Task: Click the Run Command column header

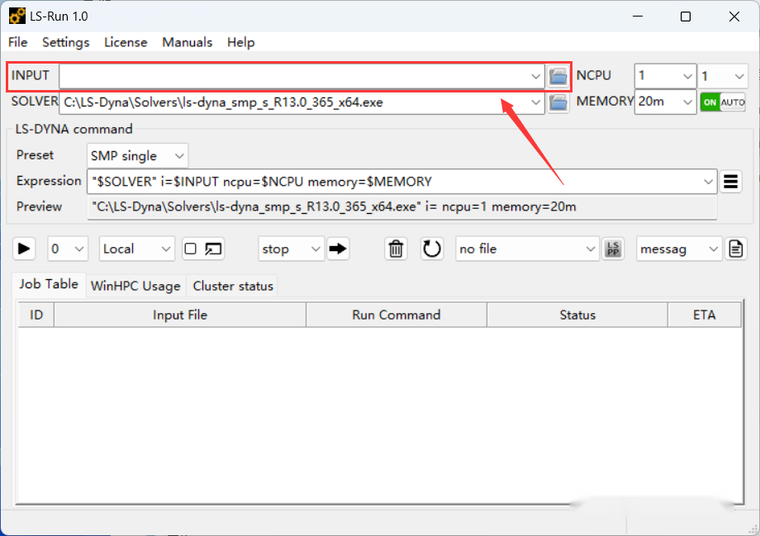Action: [396, 315]
